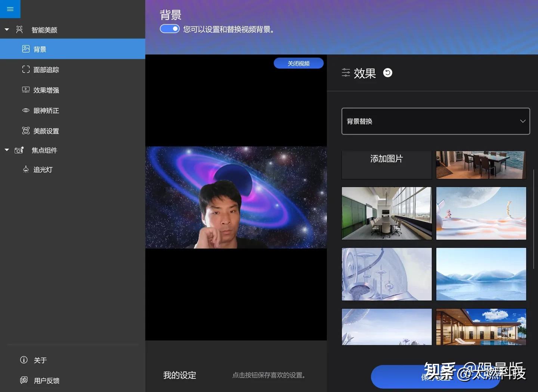Viewport: 538px width, 392px height.
Task: Click the 眼神矫正 eye correction icon
Action: (x=25, y=110)
